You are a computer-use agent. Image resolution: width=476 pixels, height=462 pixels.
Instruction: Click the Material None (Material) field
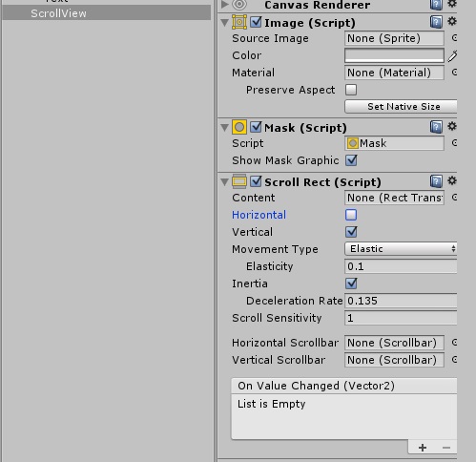click(x=394, y=73)
